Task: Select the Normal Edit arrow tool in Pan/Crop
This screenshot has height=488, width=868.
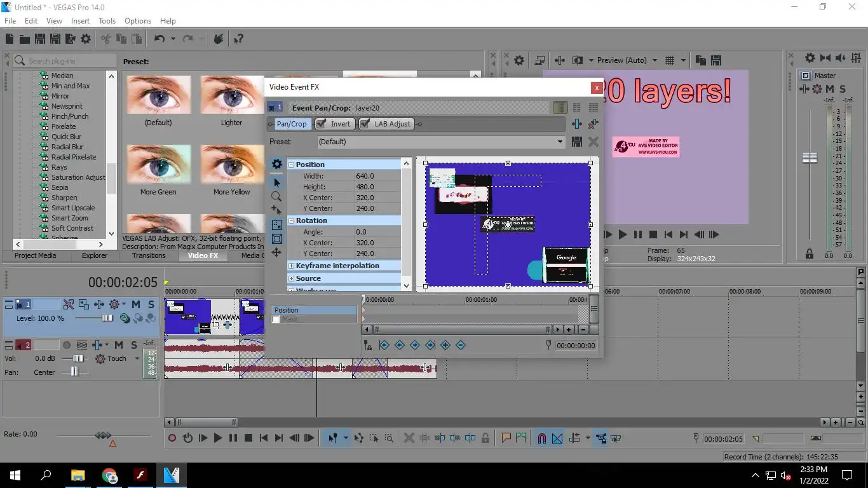Action: click(x=276, y=183)
